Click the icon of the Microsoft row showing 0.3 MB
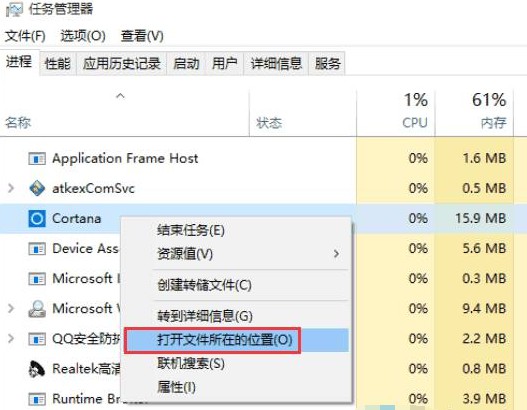Screen dimensions: 527x410 [37, 279]
